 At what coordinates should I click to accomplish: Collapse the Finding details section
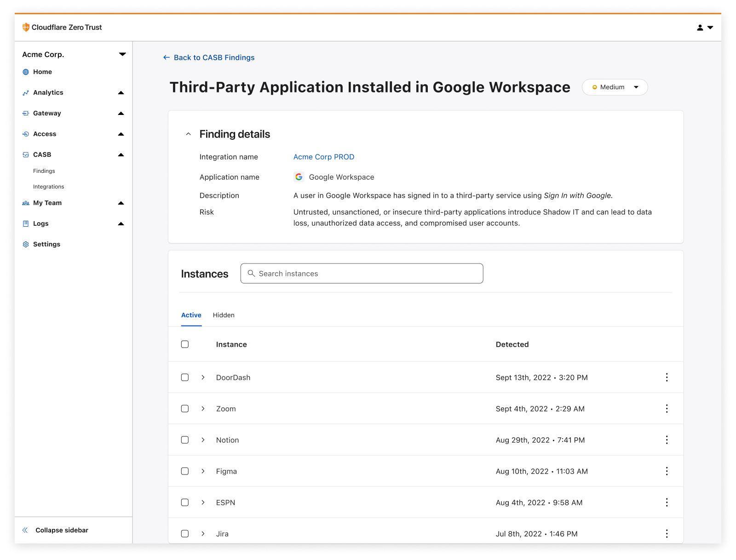pos(188,134)
